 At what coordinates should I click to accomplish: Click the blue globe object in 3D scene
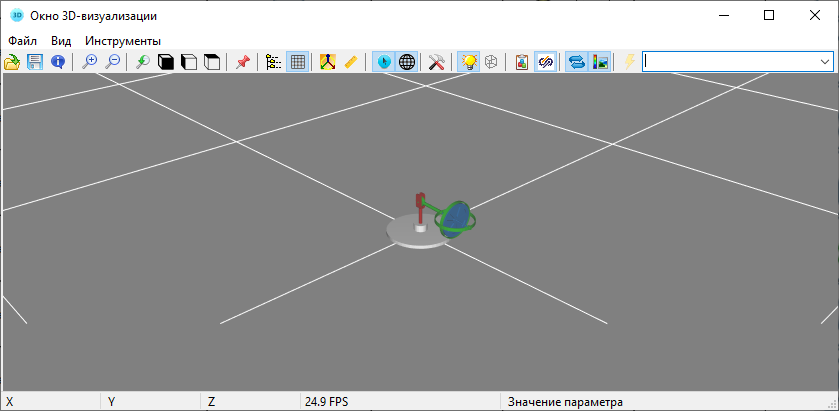pos(456,218)
